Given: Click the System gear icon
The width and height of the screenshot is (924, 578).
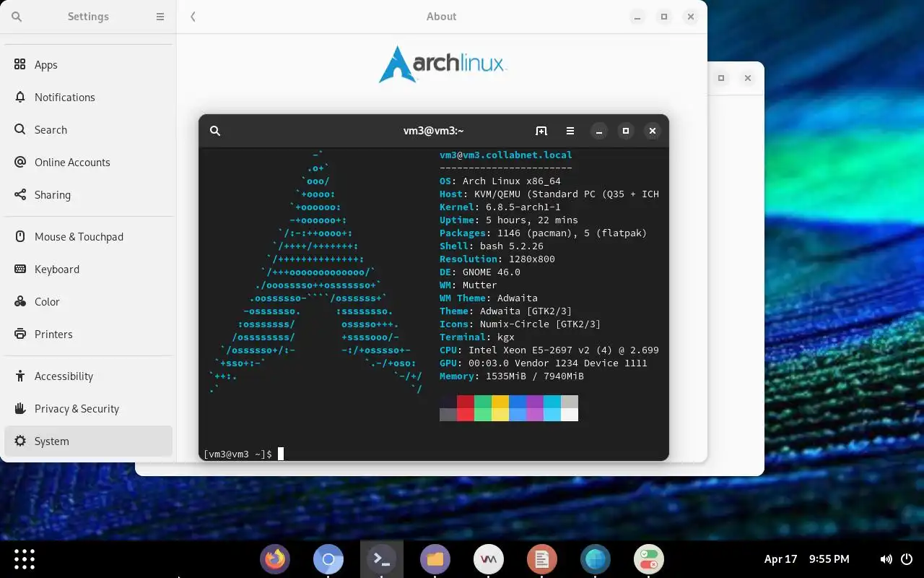Looking at the screenshot, I should pyautogui.click(x=20, y=441).
